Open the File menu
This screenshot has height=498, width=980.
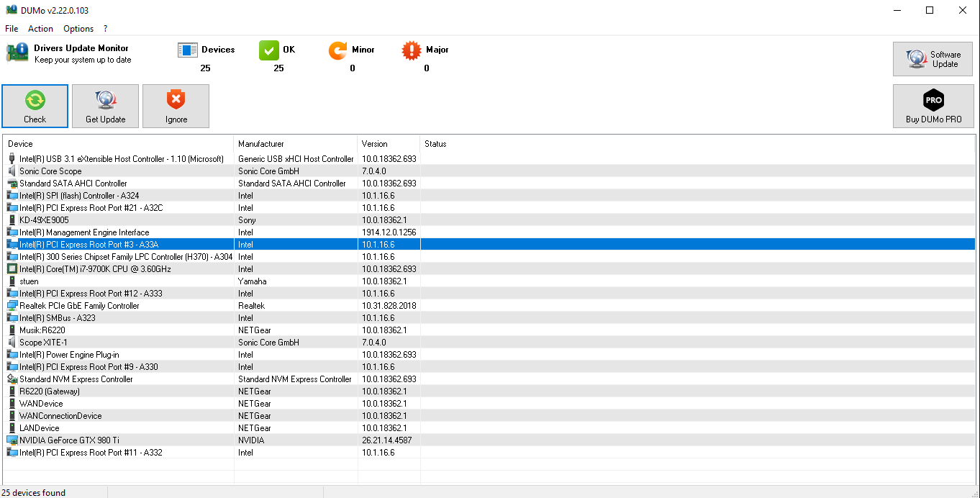12,29
